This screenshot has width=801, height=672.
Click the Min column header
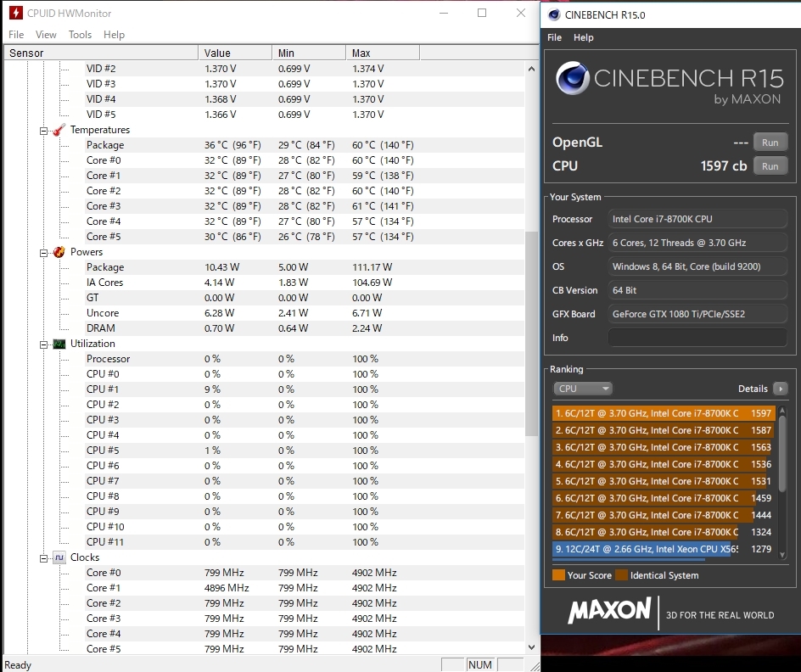pos(309,53)
